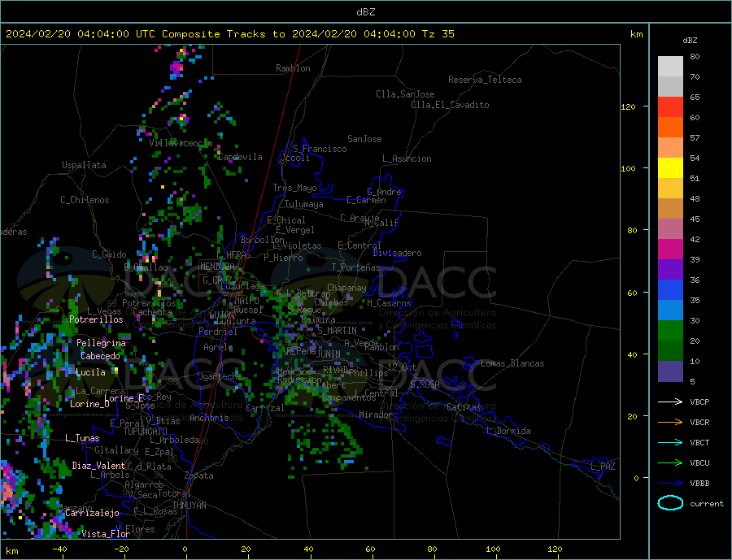Pick the magenta swatch in dBZ scale

(x=670, y=250)
